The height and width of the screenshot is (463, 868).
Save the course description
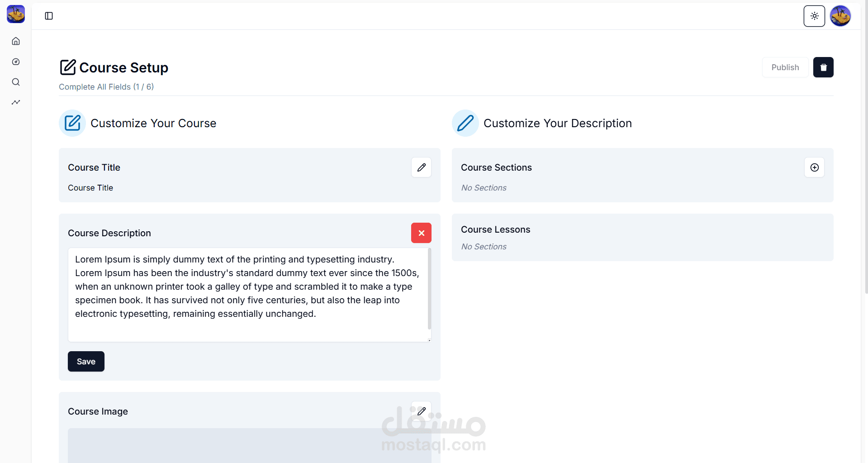(86, 362)
